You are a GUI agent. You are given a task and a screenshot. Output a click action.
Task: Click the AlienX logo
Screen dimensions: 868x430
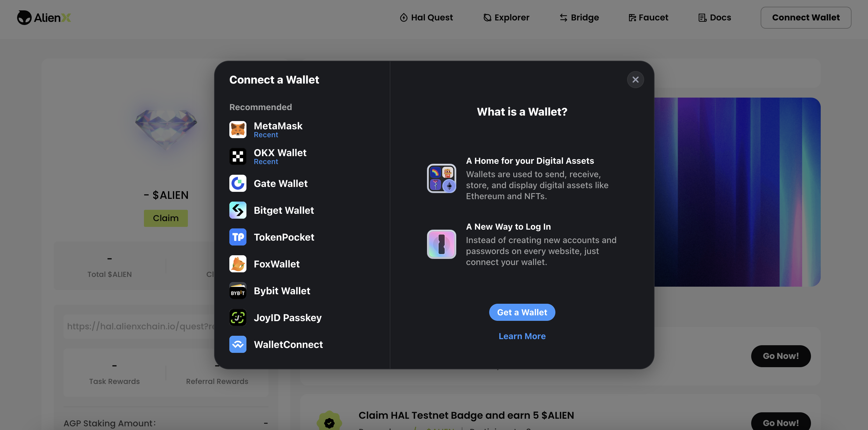44,17
